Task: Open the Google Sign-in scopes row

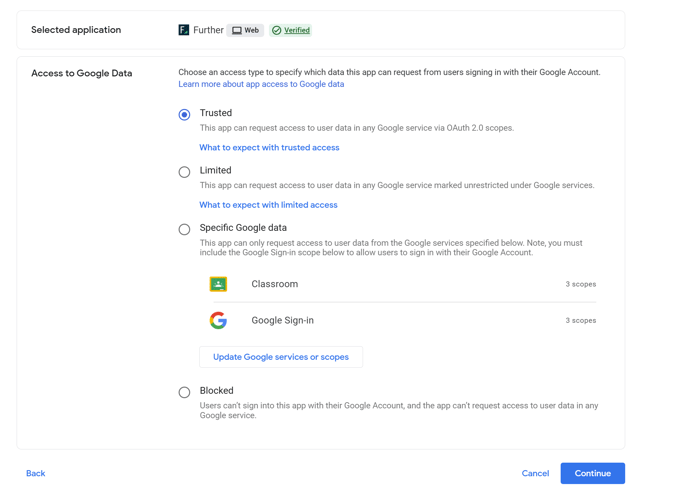Action: (402, 320)
